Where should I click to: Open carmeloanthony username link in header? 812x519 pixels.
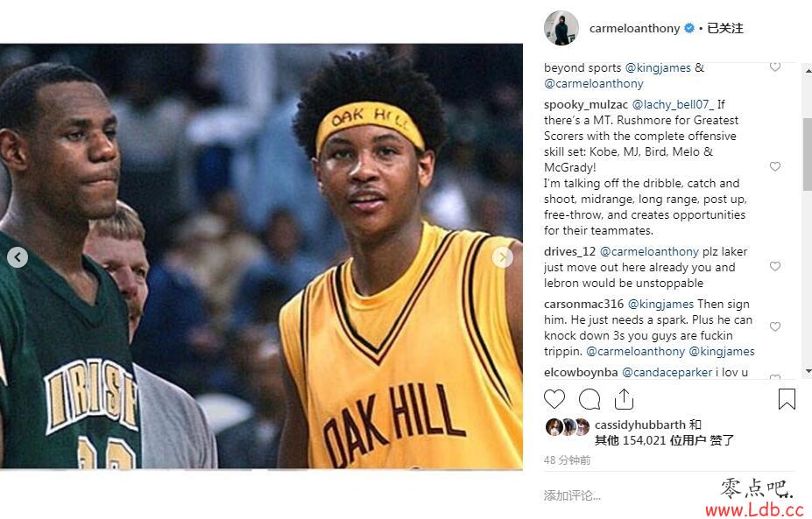634,29
